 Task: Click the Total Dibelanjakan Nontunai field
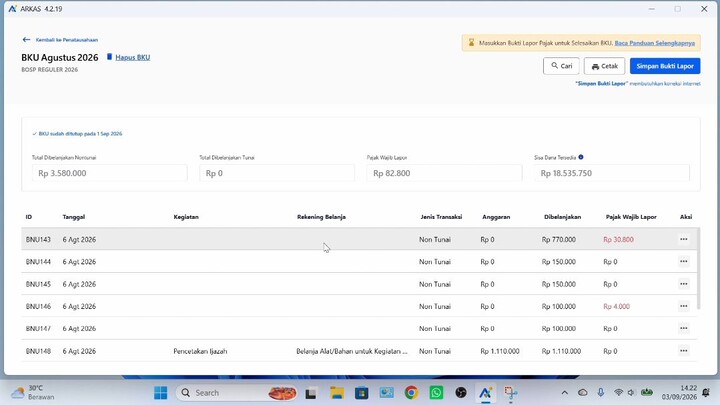point(109,173)
